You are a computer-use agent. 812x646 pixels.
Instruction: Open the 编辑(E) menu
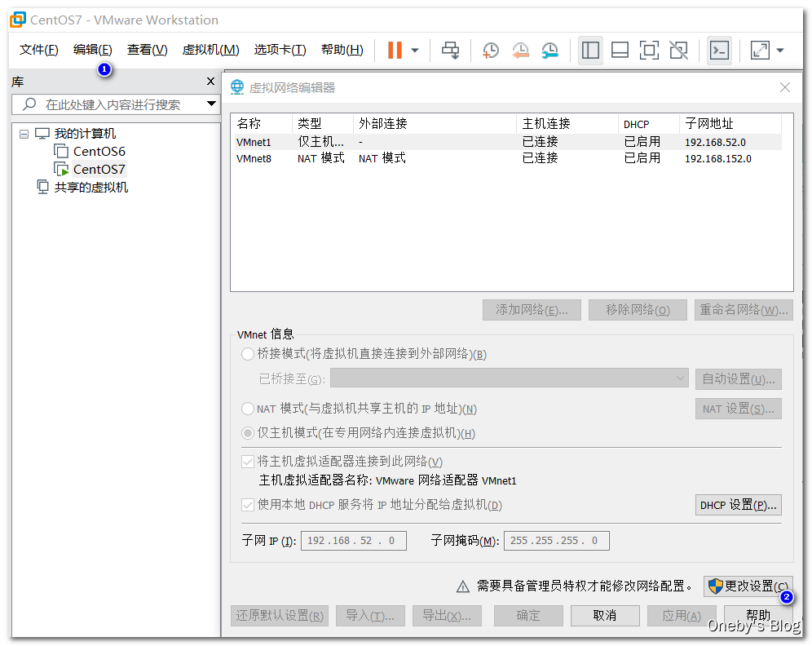click(x=93, y=50)
